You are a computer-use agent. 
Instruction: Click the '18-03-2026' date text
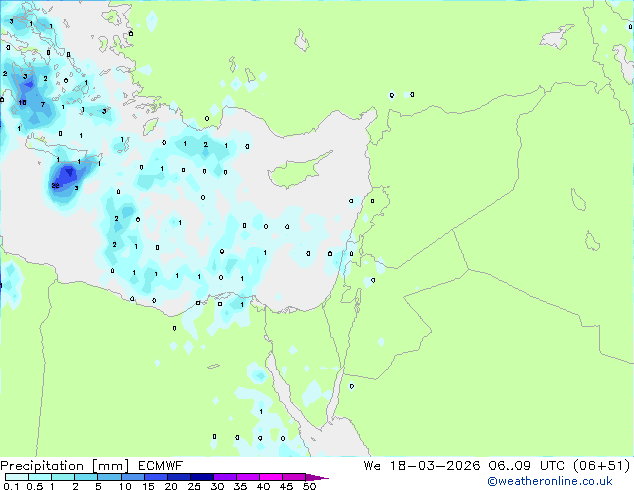(x=435, y=465)
